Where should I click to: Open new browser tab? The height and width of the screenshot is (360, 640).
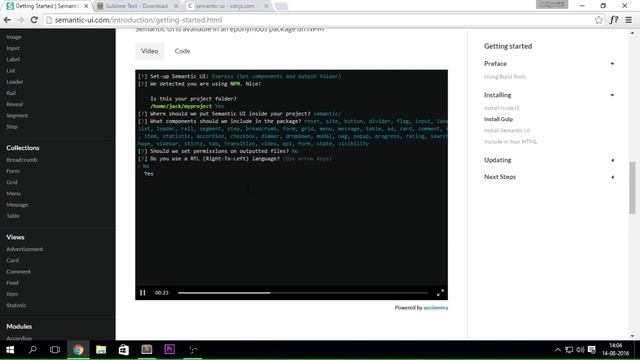point(281,6)
